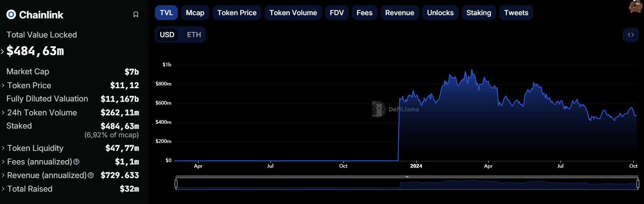Click the Staked label
644x204 pixels.
click(19, 126)
